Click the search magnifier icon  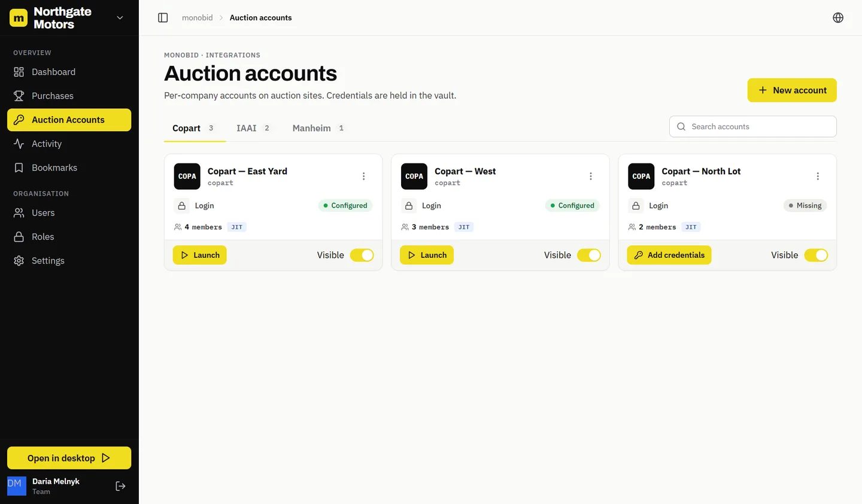click(681, 126)
